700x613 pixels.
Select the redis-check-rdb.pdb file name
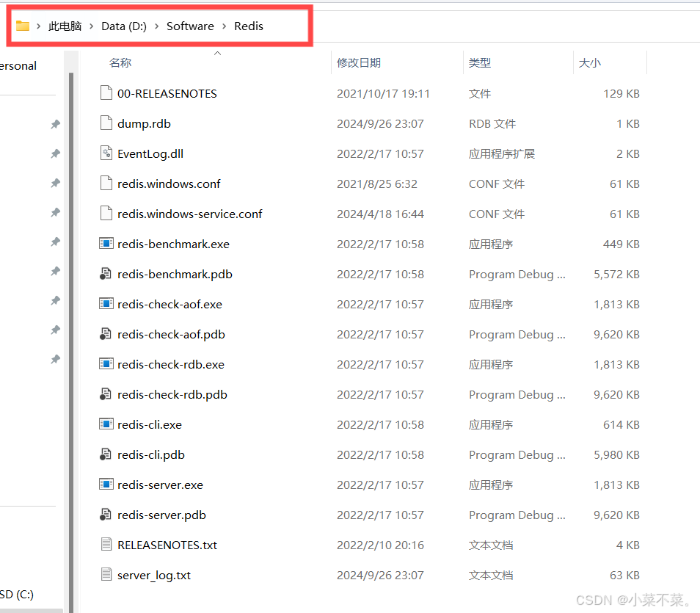pyautogui.click(x=172, y=394)
